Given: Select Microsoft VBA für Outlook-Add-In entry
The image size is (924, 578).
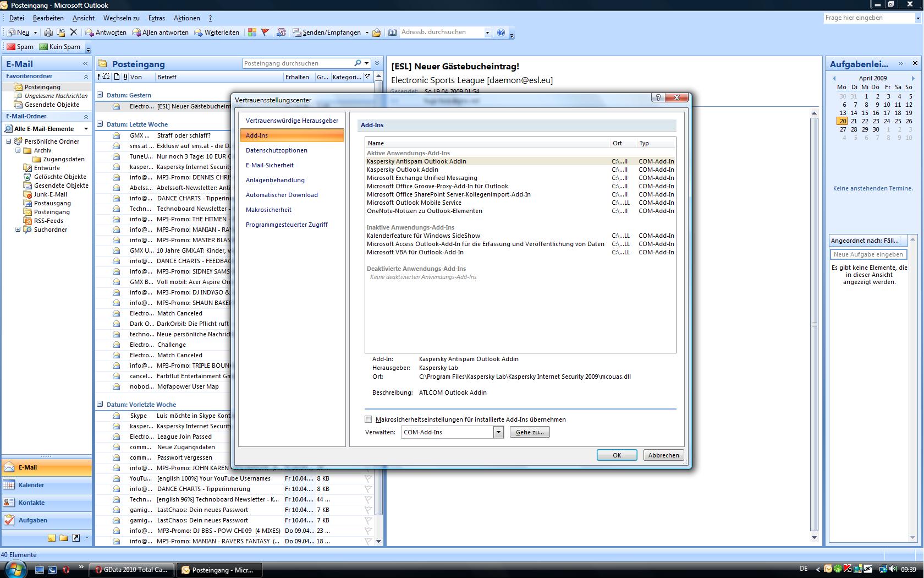Looking at the screenshot, I should pos(520,252).
